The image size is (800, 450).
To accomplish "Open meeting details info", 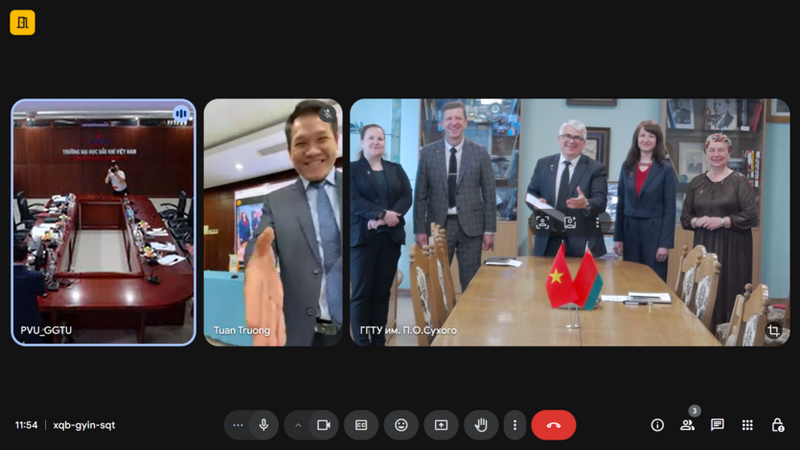I will [657, 425].
